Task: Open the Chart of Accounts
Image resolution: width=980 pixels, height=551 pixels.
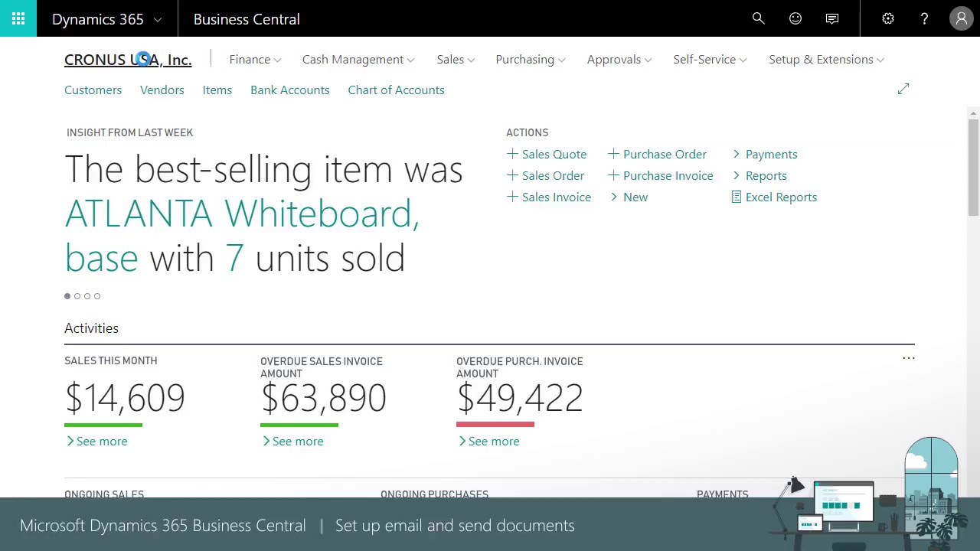Action: [x=396, y=90]
